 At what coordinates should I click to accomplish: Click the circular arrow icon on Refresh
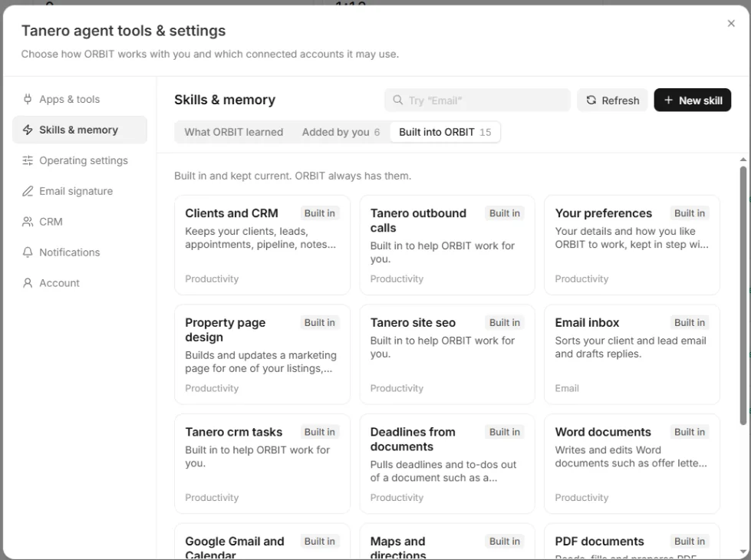(x=591, y=100)
